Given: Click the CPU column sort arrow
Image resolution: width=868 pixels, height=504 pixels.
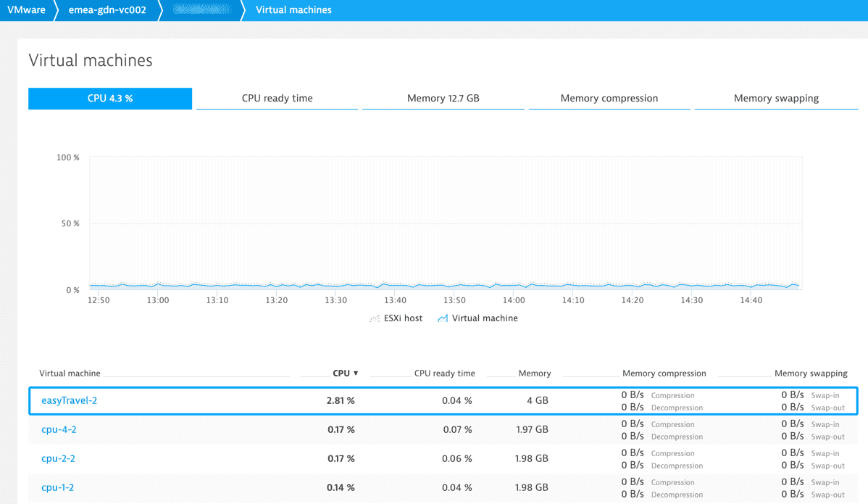Looking at the screenshot, I should [356, 373].
